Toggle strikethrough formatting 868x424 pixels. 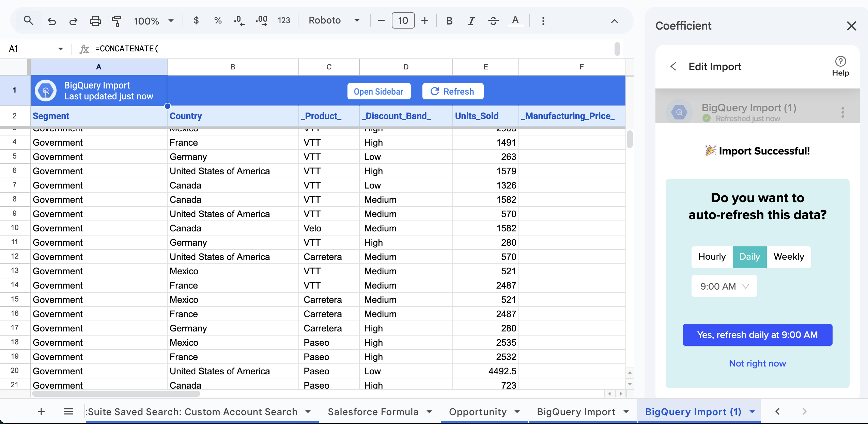(493, 21)
